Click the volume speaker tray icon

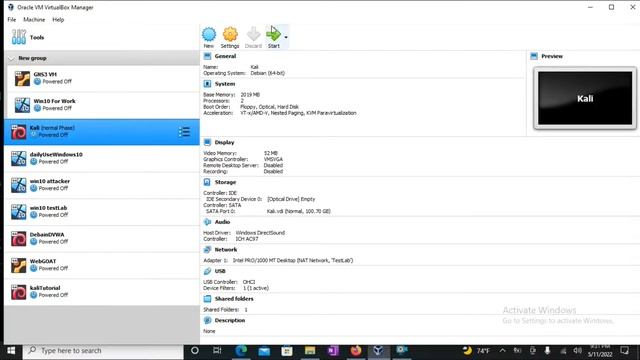pyautogui.click(x=577, y=351)
